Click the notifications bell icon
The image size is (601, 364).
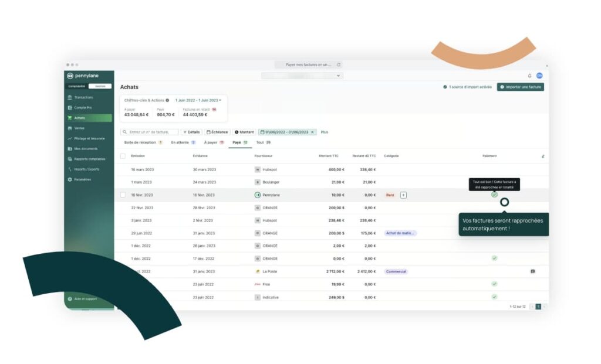coord(529,76)
